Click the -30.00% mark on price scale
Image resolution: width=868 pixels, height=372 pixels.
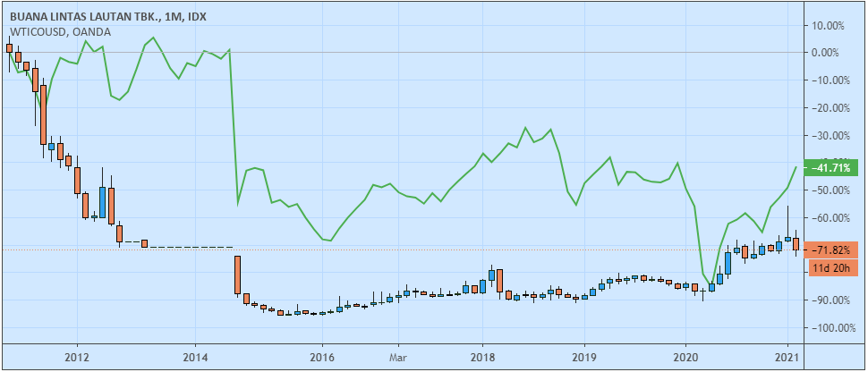(832, 135)
